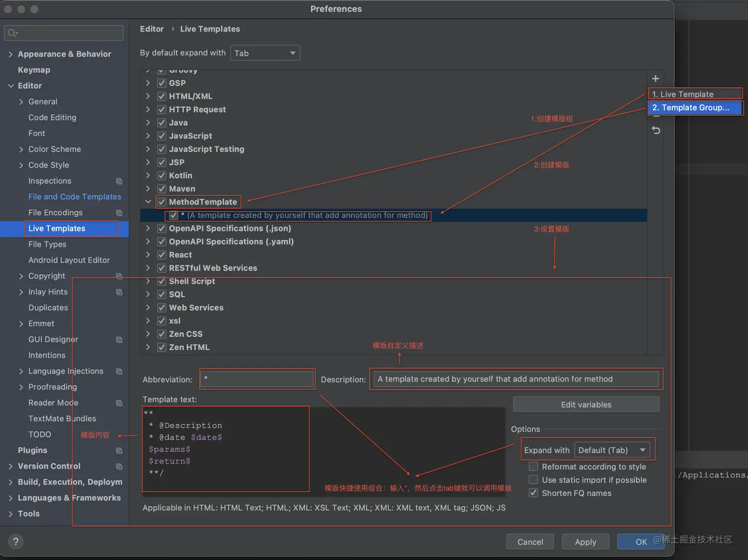Click the revert undo arrow icon

point(656,130)
